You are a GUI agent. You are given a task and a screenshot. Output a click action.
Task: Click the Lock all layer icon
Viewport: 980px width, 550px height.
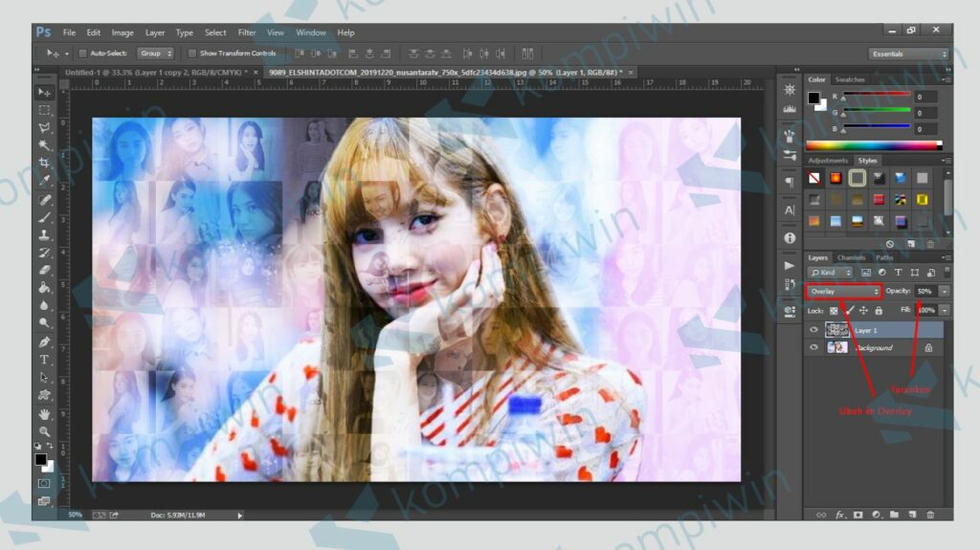[879, 311]
